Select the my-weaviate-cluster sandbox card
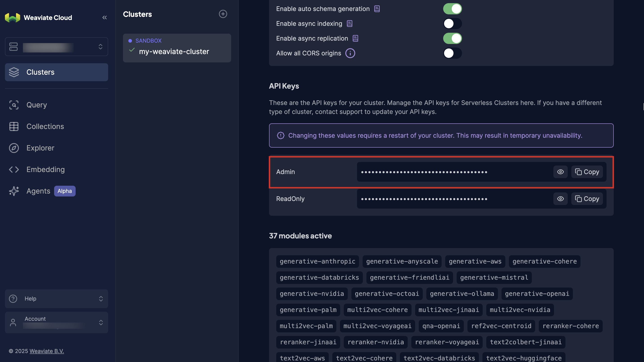The width and height of the screenshot is (644, 362). point(177,48)
